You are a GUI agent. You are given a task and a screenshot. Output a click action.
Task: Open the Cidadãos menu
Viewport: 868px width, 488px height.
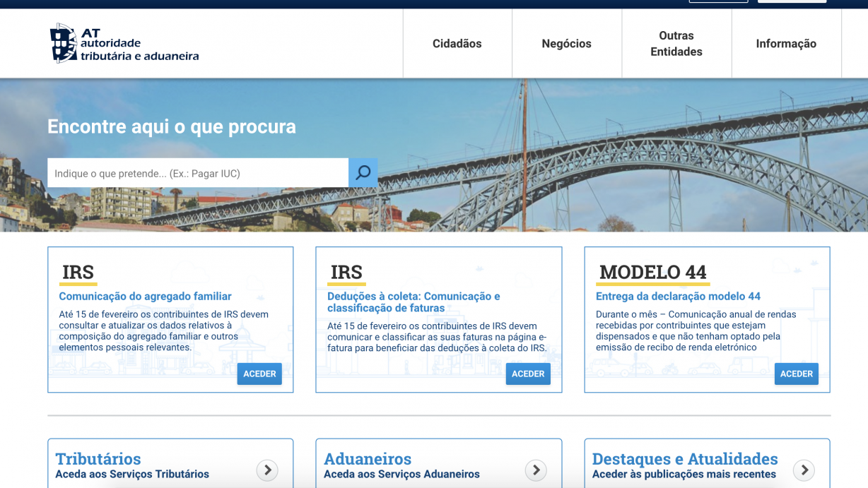click(x=457, y=44)
